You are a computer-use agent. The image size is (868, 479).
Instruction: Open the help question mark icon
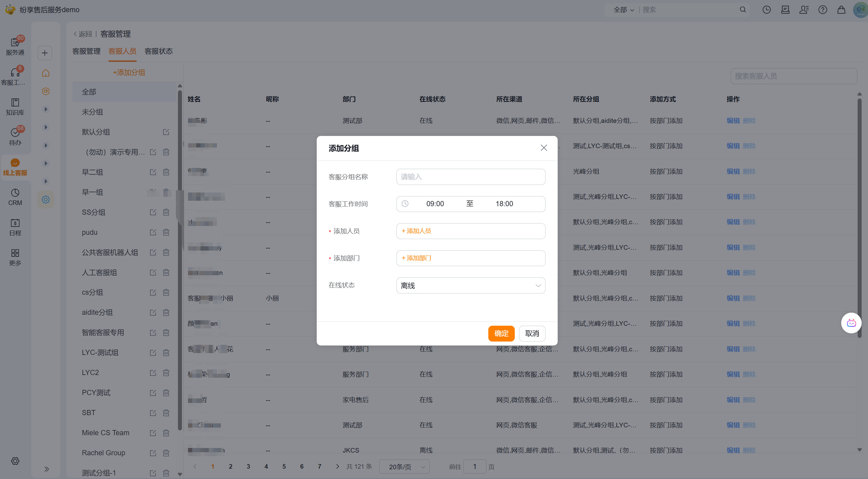pos(822,10)
